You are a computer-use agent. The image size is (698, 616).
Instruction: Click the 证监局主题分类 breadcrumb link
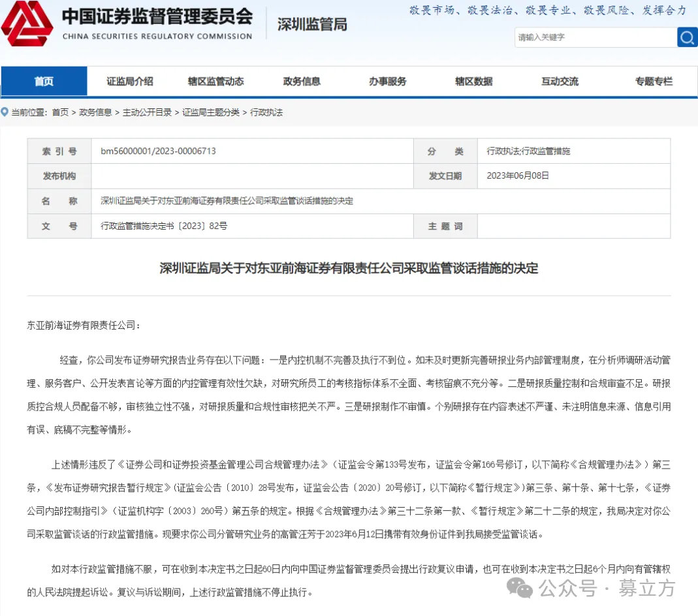coord(210,113)
